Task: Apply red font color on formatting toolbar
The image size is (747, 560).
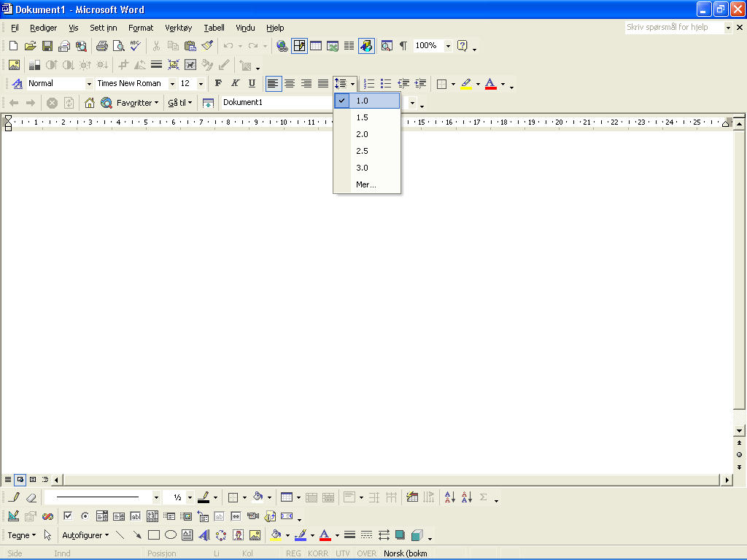Action: [x=491, y=84]
